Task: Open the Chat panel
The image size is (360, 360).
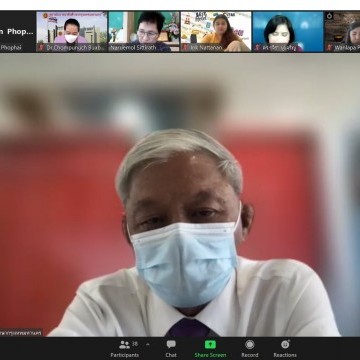Action: pos(171,349)
